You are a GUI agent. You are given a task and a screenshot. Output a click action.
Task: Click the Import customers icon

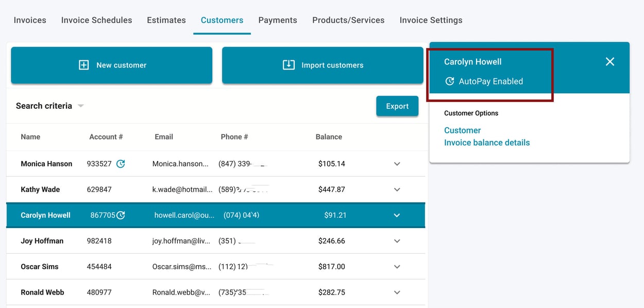pos(289,65)
